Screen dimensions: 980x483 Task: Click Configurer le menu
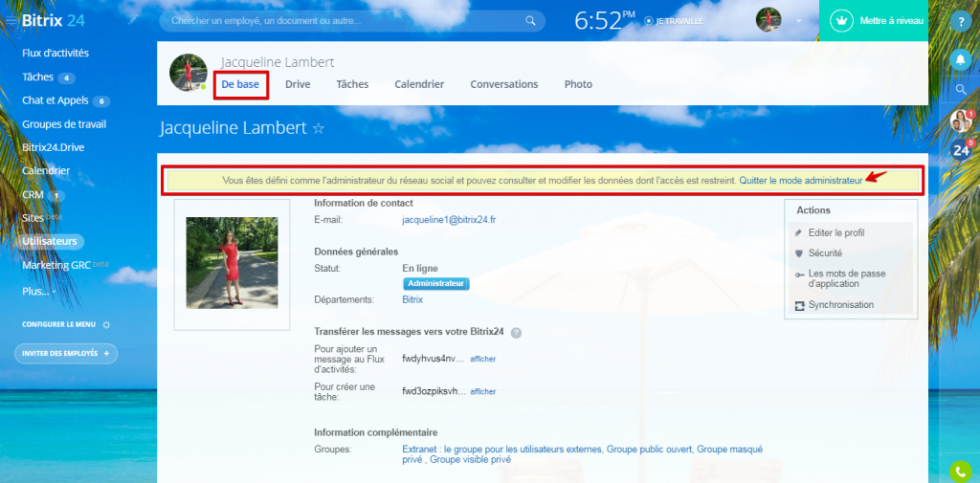[58, 325]
